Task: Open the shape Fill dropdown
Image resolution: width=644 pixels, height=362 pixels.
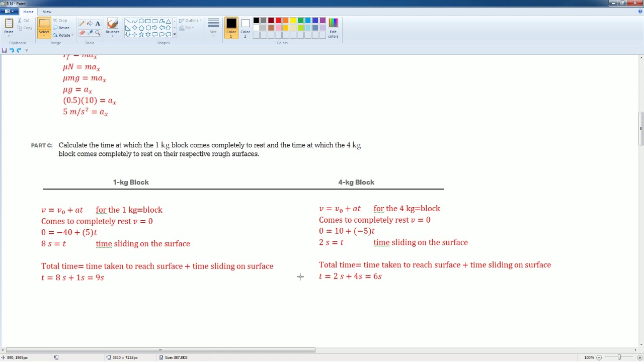Action: (x=187, y=28)
